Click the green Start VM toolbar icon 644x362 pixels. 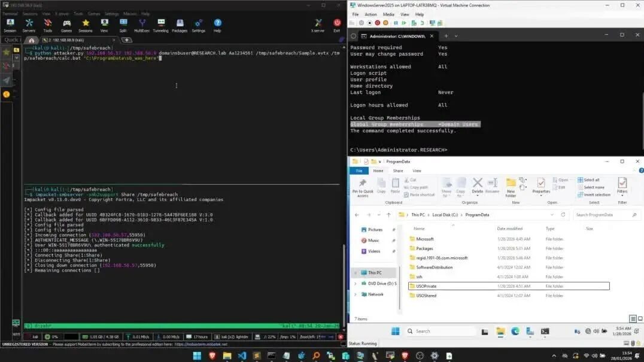tap(404, 23)
